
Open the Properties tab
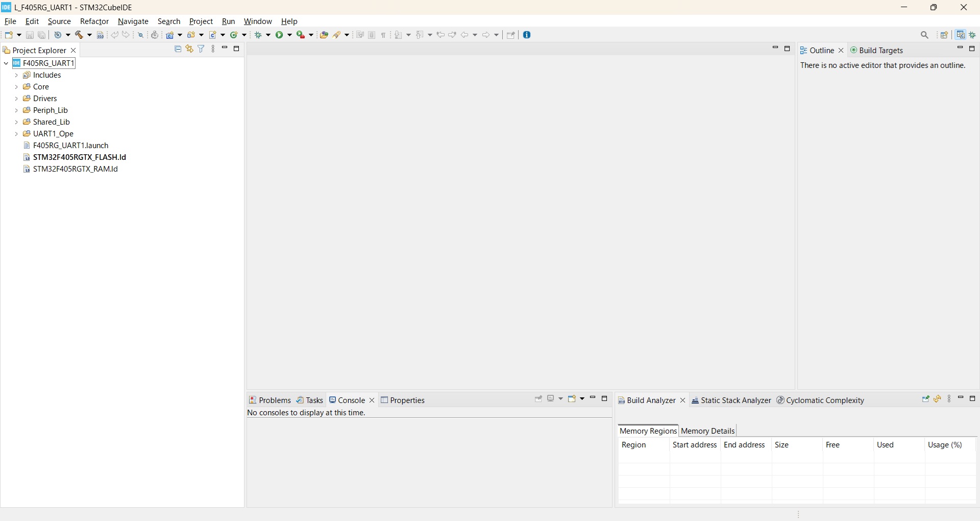pyautogui.click(x=403, y=400)
